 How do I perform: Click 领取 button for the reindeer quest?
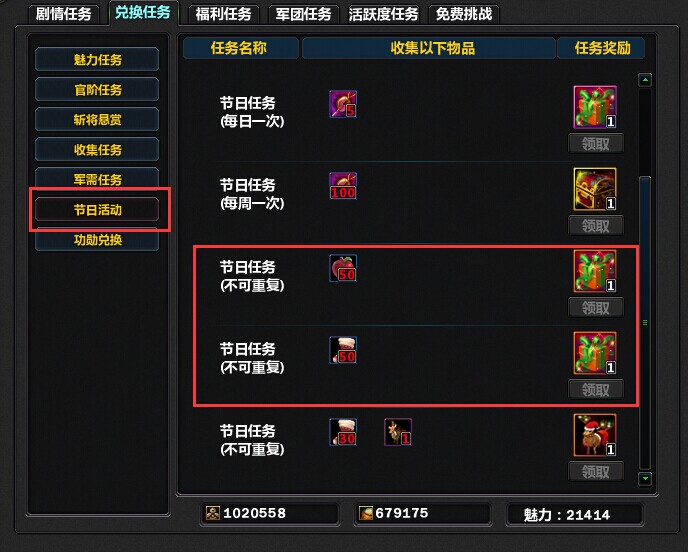click(595, 472)
